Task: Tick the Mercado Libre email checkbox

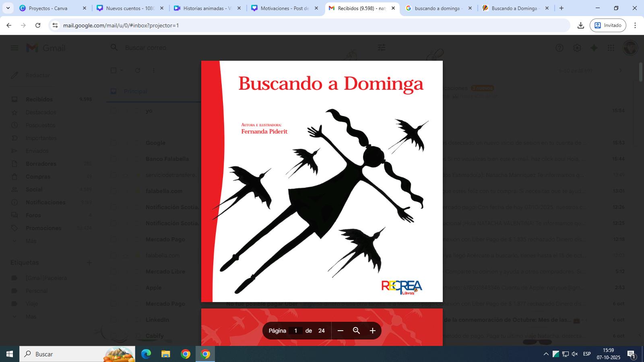Action: (x=114, y=271)
